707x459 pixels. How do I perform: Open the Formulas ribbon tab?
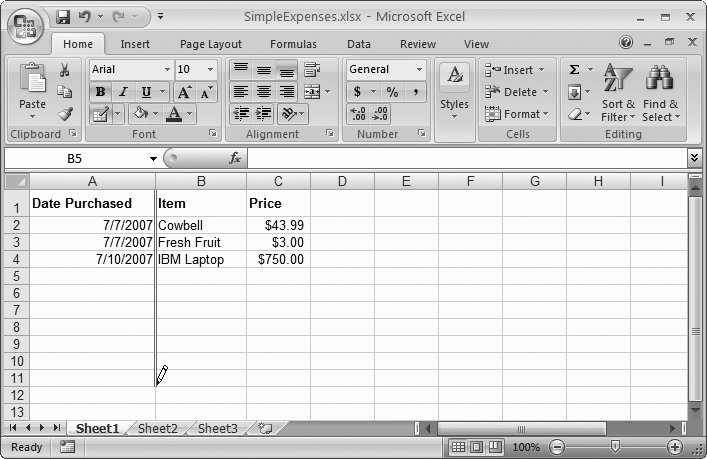[293, 44]
